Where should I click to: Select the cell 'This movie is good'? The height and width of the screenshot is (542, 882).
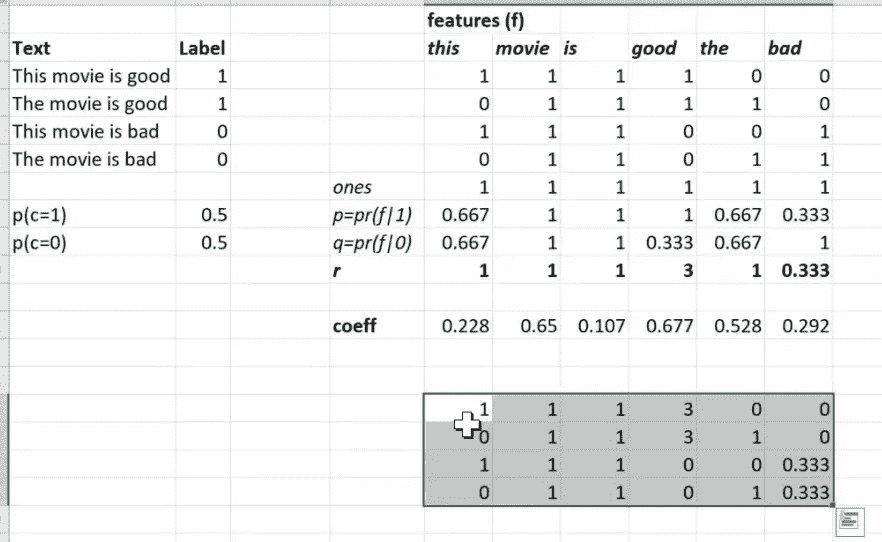coord(91,76)
